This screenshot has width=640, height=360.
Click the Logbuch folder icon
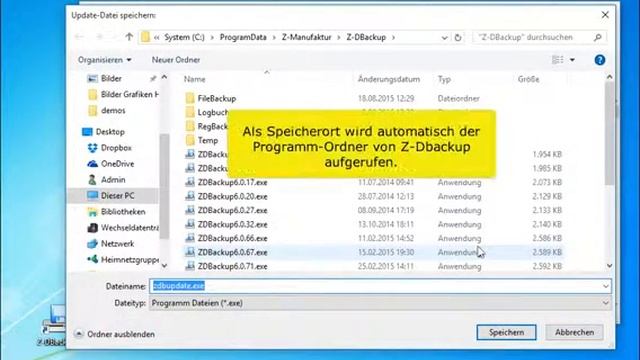click(190, 112)
